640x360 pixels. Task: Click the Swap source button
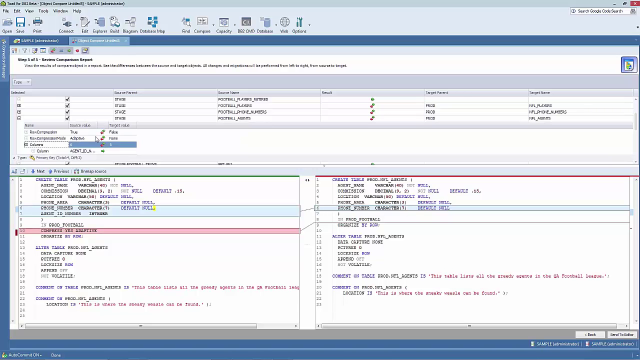coord(90,171)
